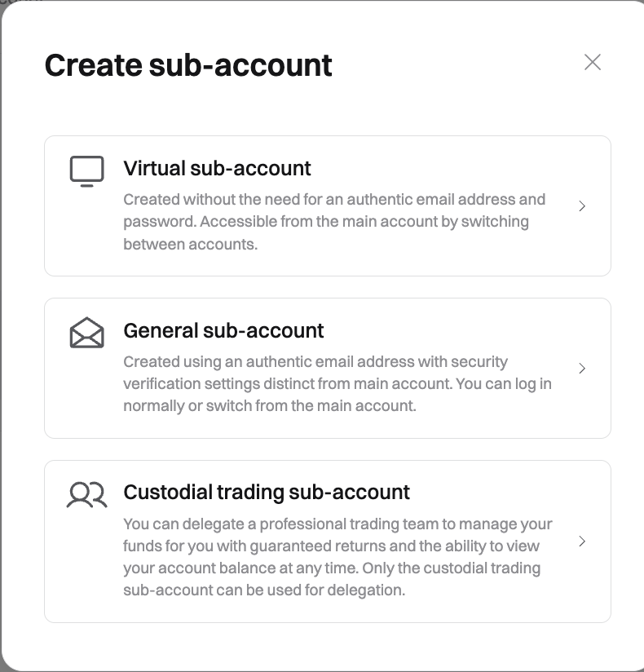Click the chevron on Custodial trading sub-account
This screenshot has height=672, width=644.
point(582,542)
